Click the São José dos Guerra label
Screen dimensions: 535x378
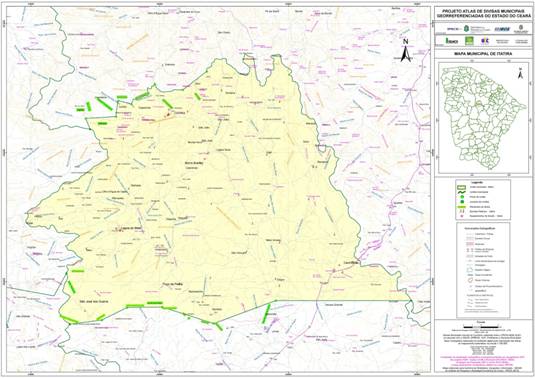pyautogui.click(x=93, y=302)
